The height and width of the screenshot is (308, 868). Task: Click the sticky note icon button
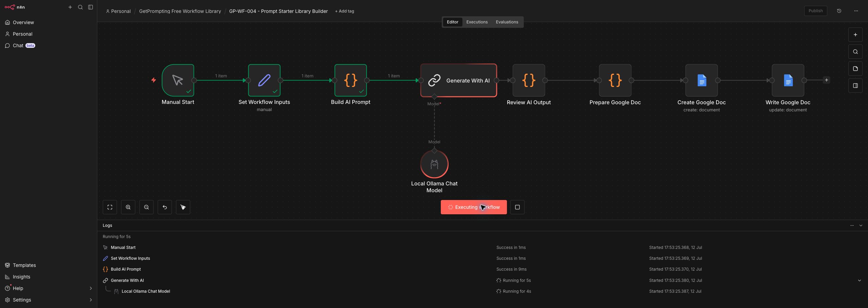point(855,69)
